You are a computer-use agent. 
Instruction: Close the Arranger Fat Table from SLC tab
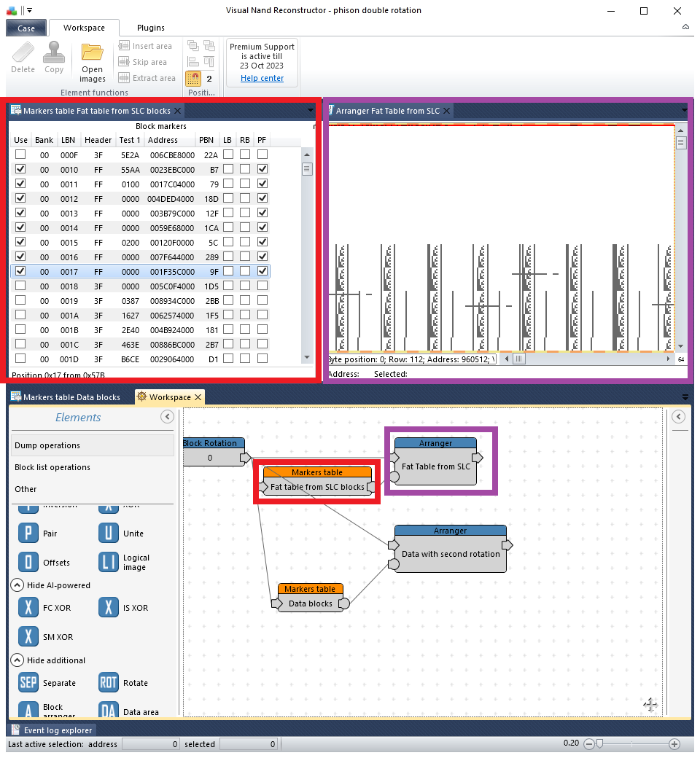tap(446, 111)
